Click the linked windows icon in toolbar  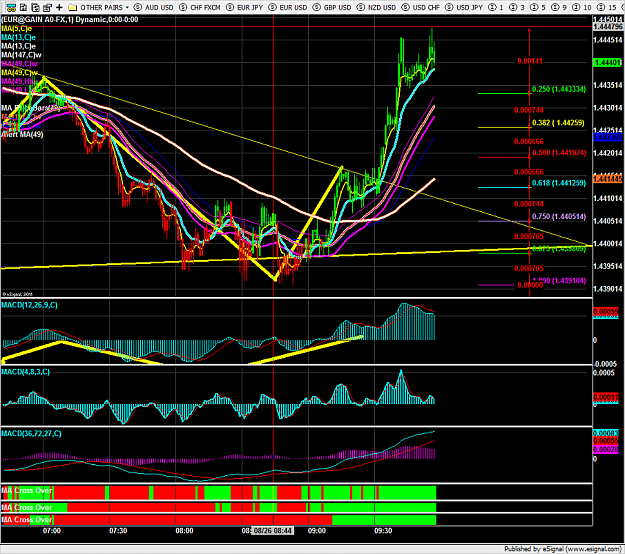pos(11,7)
